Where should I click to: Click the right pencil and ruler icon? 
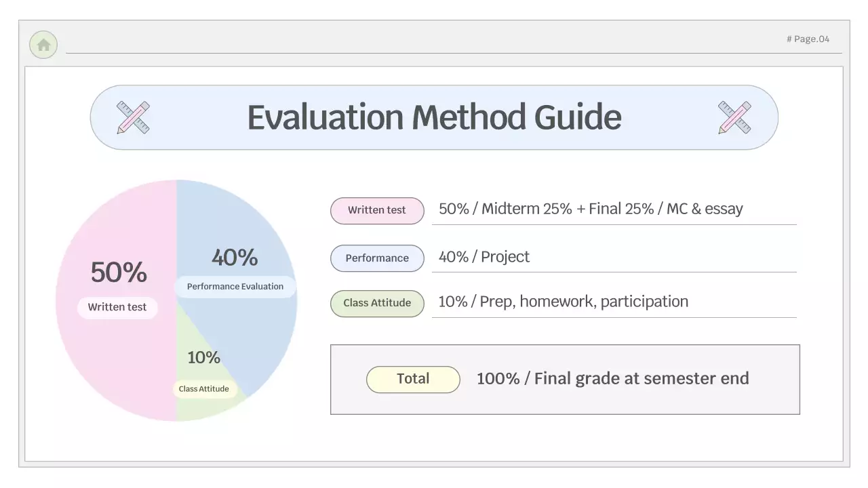click(x=734, y=117)
